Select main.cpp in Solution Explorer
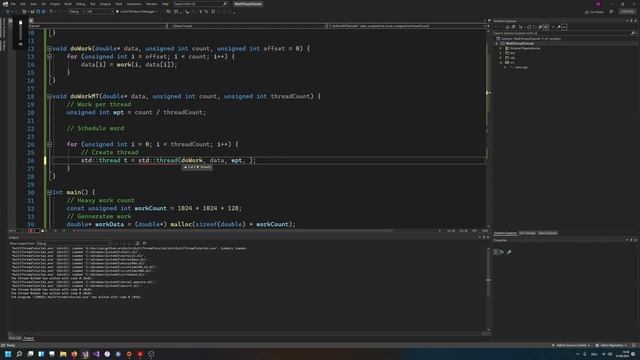The height and width of the screenshot is (360, 640). (521, 67)
